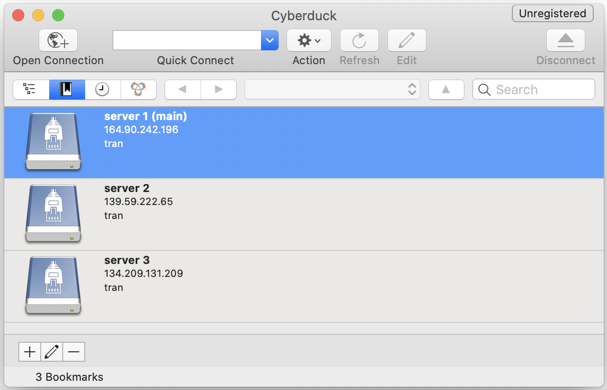Select the Bookmarks view tab
Image resolution: width=607 pixels, height=390 pixels.
(67, 89)
